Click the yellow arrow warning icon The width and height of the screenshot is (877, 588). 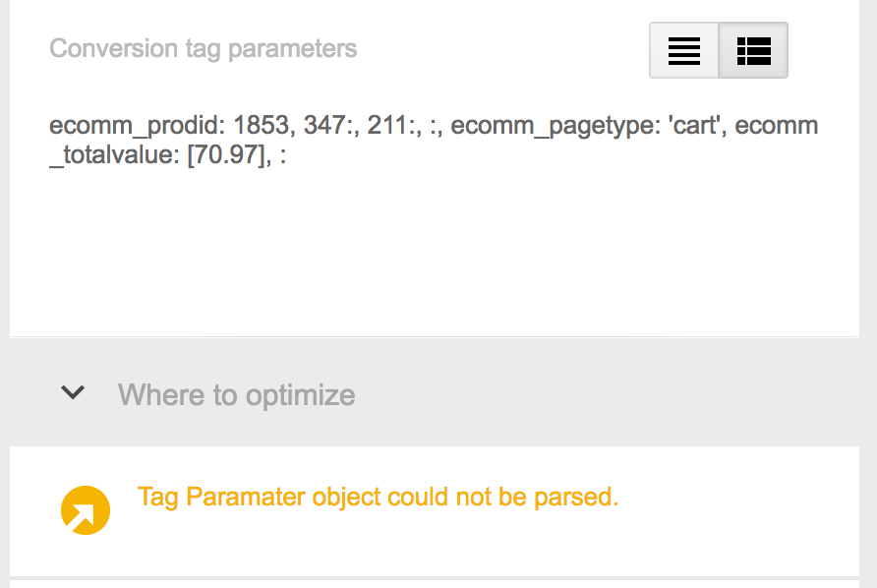tap(86, 510)
